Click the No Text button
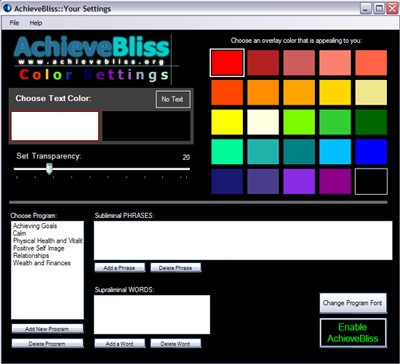Viewport: 400px width, 364px height. [x=173, y=99]
